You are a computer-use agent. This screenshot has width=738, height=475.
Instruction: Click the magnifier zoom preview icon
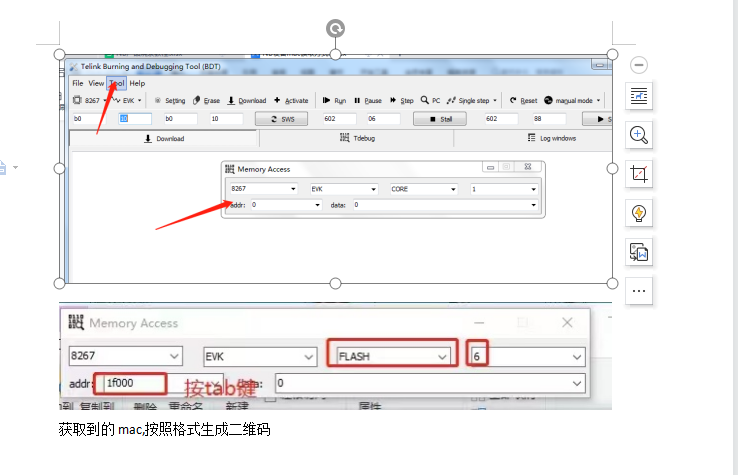639,135
